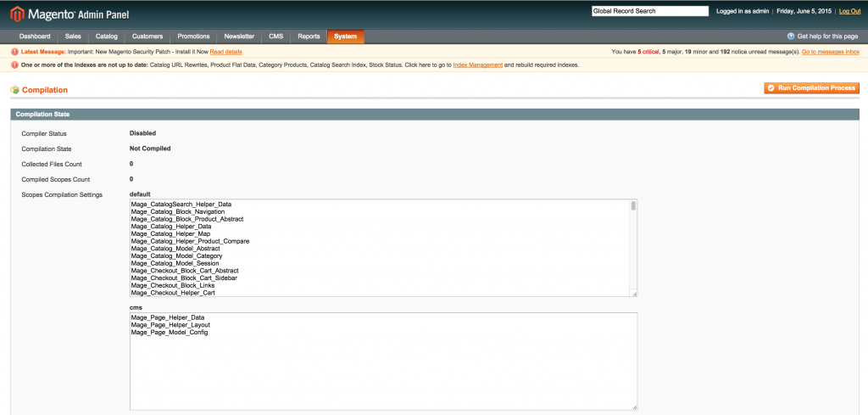868x415 pixels.
Task: Click the Disabled status value
Action: 142,133
